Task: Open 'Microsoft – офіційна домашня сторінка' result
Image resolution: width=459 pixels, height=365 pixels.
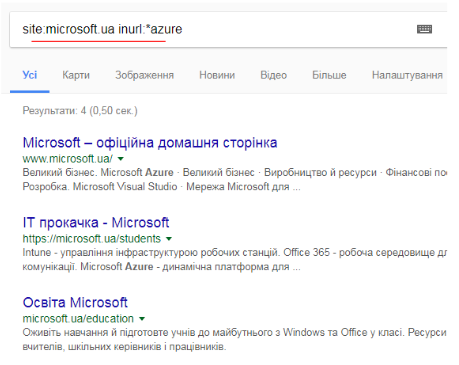Action: pyautogui.click(x=150, y=143)
